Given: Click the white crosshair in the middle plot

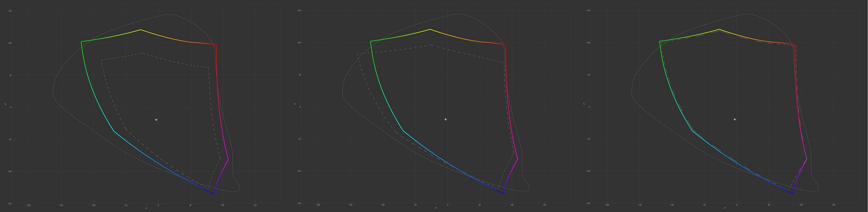Looking at the screenshot, I should [x=446, y=120].
